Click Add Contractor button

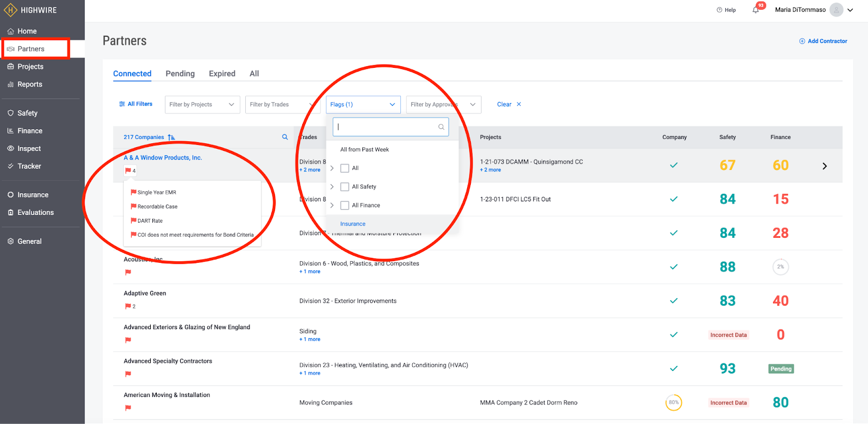pos(823,41)
